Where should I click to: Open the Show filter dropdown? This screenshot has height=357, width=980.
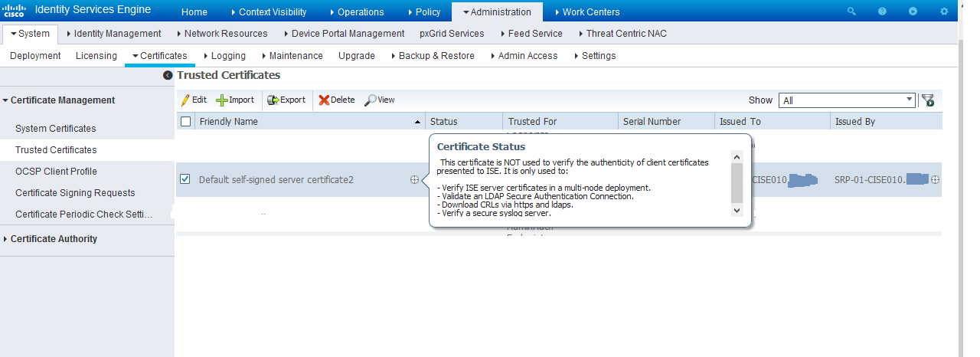(847, 100)
